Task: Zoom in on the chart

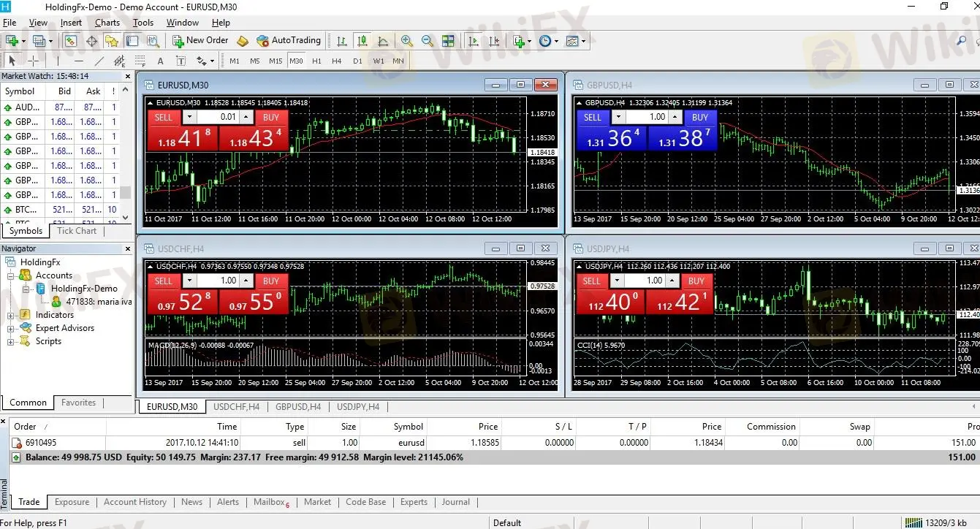Action: [407, 41]
